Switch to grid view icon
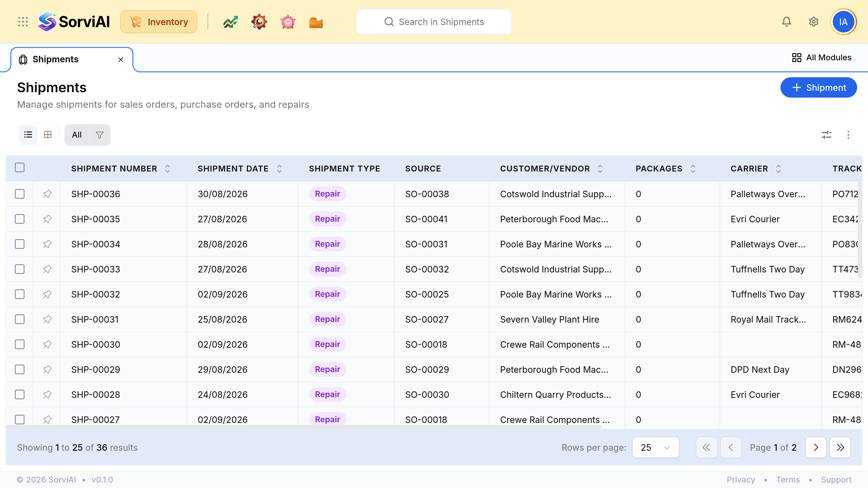 48,135
